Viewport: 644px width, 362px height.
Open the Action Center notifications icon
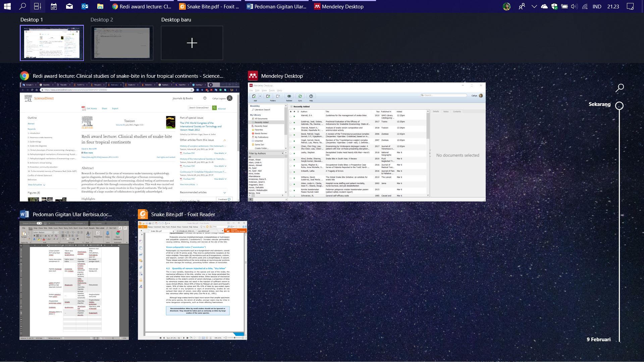click(x=630, y=6)
